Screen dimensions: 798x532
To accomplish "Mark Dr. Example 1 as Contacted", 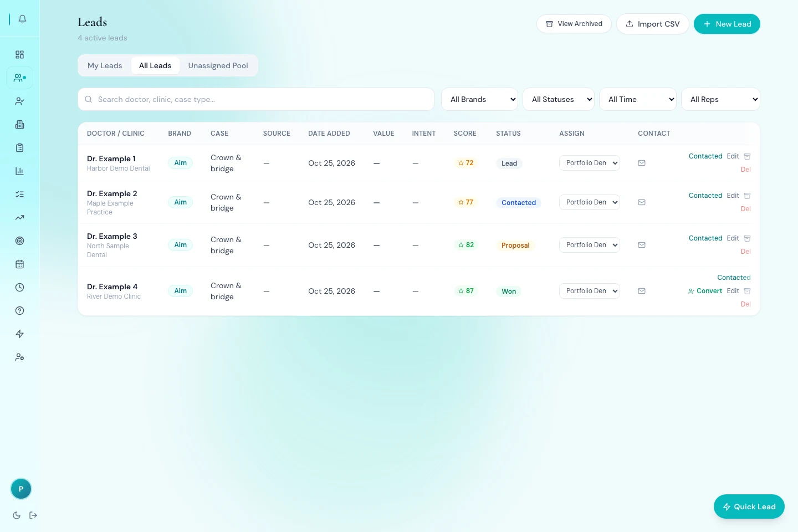I will click(705, 156).
